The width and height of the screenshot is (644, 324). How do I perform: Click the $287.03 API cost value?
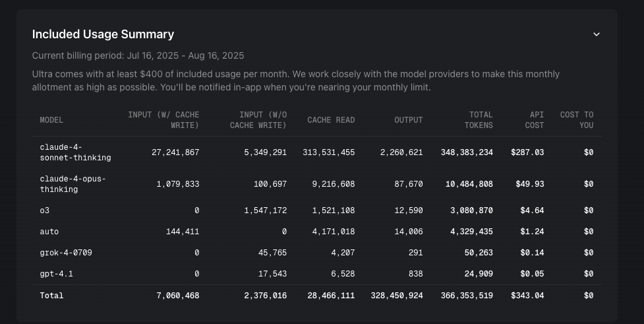pos(527,152)
